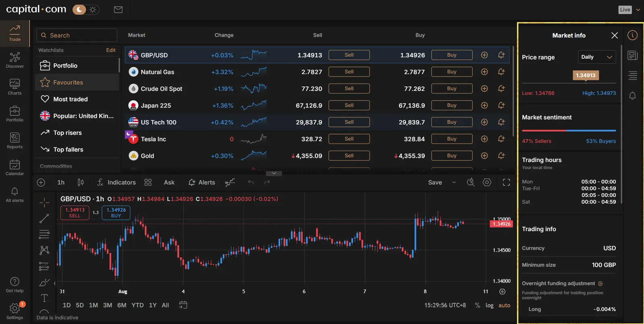644x324 pixels.
Task: Select the Top risers watchlist
Action: click(77, 133)
